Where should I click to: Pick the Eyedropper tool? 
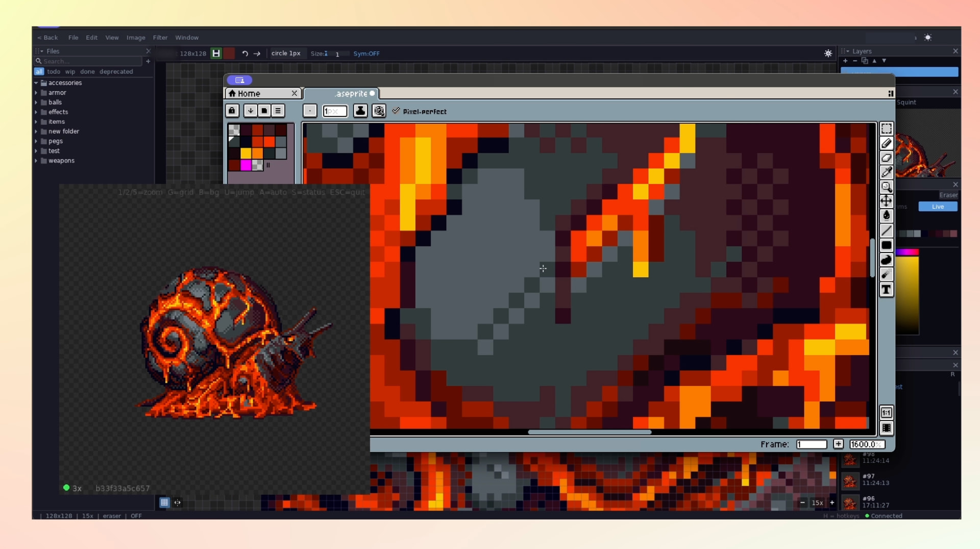point(887,172)
